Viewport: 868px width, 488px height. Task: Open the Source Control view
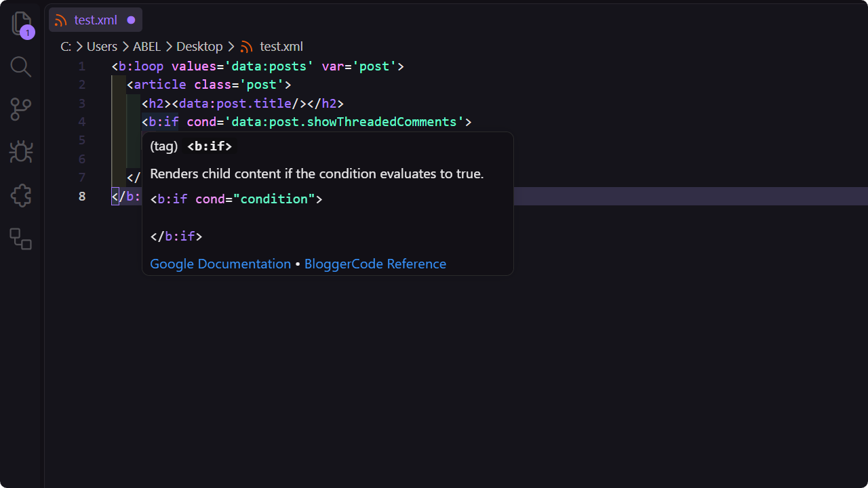click(x=21, y=109)
